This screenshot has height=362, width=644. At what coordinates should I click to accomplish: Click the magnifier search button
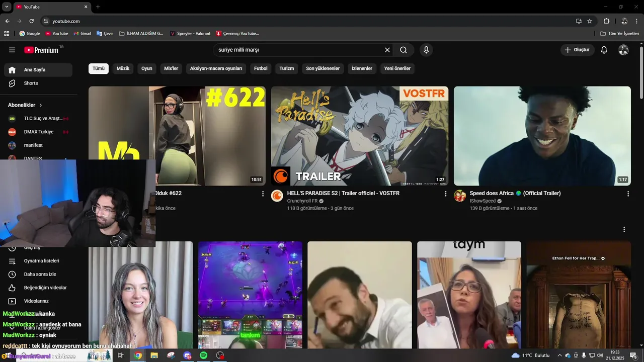click(x=404, y=50)
